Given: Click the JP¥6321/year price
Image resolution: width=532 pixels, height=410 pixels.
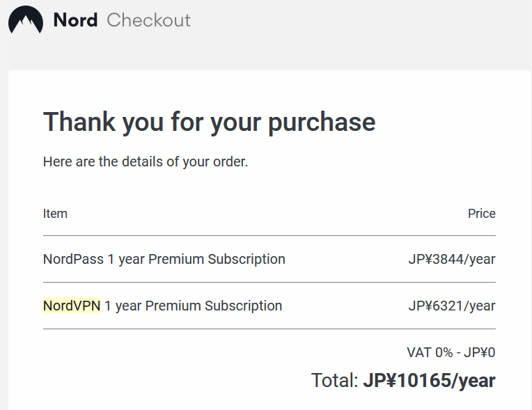Looking at the screenshot, I should [x=452, y=306].
